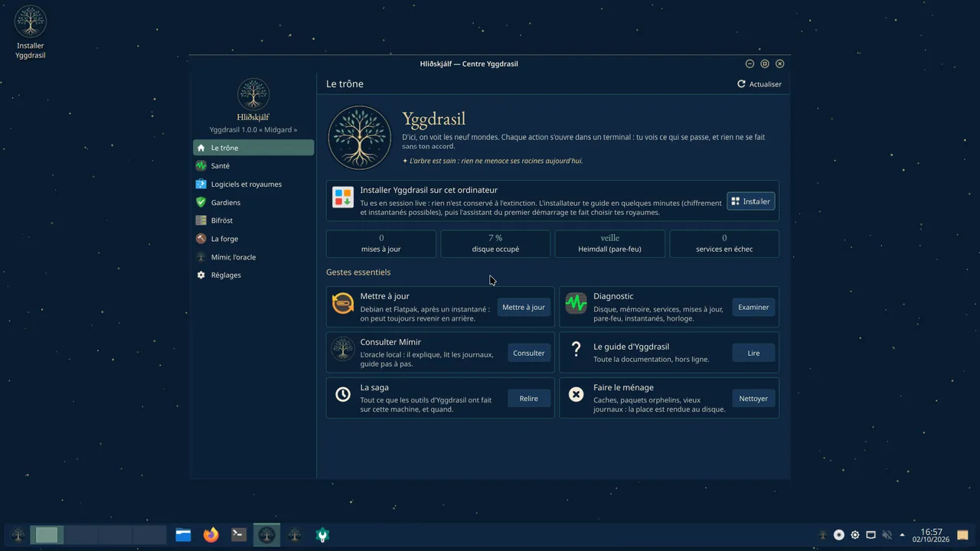
Task: Click Lire for Le guide d'Yggdrasil
Action: [753, 353]
